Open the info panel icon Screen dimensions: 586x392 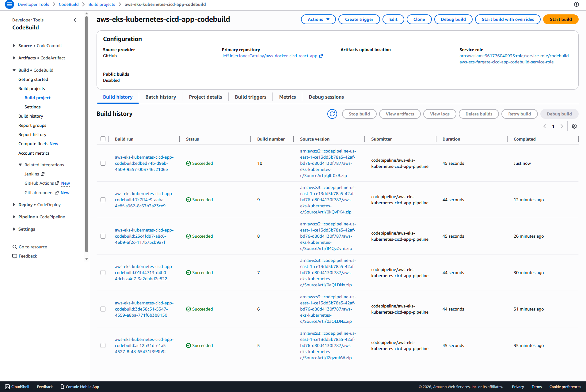click(576, 4)
